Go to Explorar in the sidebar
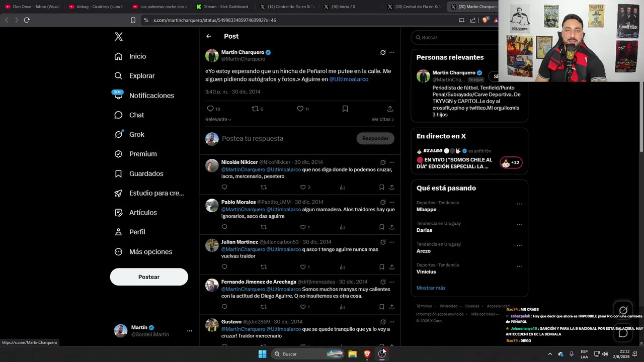This screenshot has height=362, width=644. [x=134, y=76]
